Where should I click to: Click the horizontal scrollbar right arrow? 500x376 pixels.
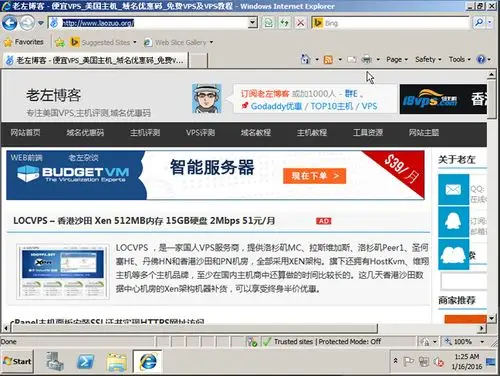[x=482, y=328]
